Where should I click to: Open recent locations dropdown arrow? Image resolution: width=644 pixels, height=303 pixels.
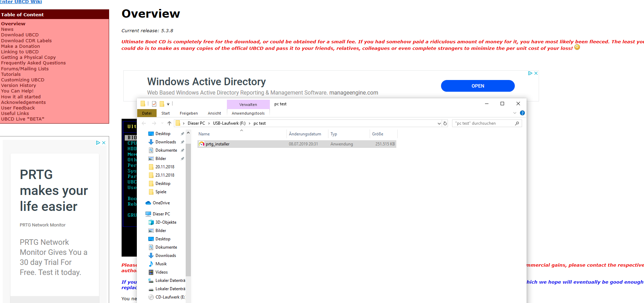(162, 123)
